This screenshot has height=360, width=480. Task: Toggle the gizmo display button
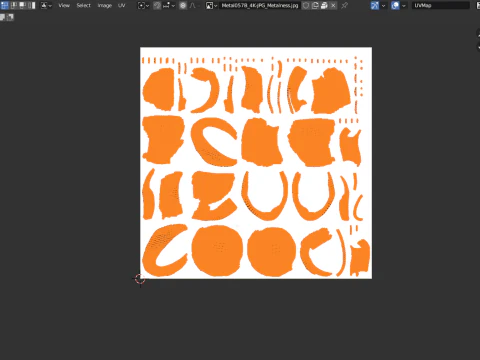click(375, 5)
